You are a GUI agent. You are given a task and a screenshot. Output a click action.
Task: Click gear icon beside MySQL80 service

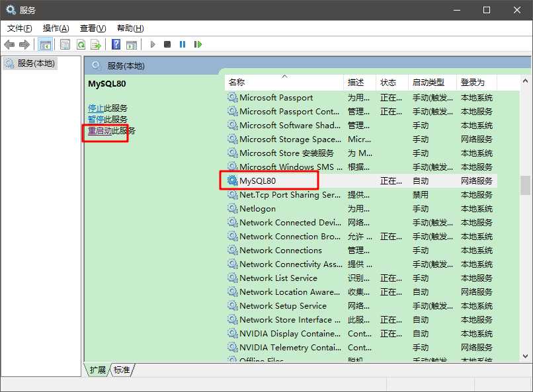click(233, 180)
